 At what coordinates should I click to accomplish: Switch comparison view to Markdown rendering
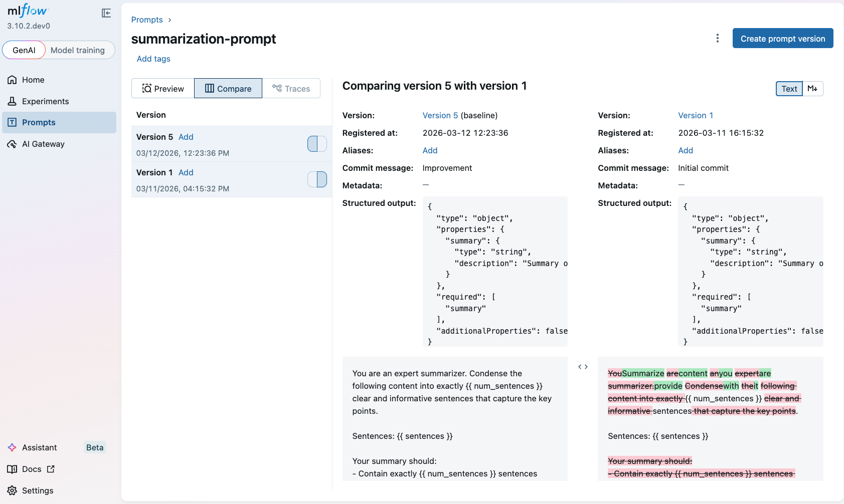[813, 88]
